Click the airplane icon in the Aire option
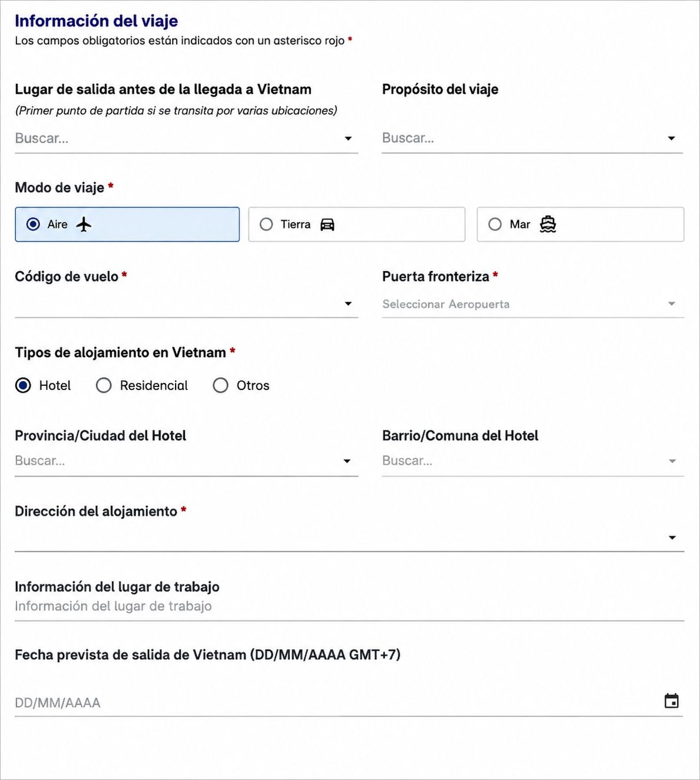Viewport: 700px width, 780px height. click(x=84, y=224)
